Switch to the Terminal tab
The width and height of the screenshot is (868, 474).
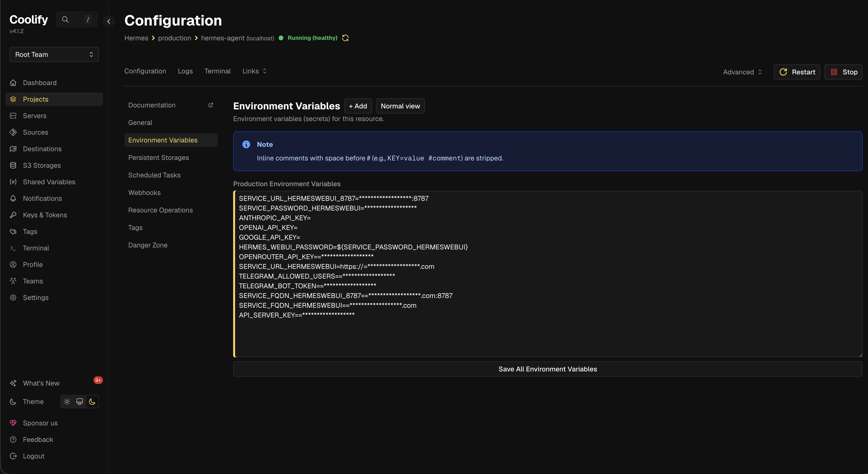pyautogui.click(x=217, y=71)
